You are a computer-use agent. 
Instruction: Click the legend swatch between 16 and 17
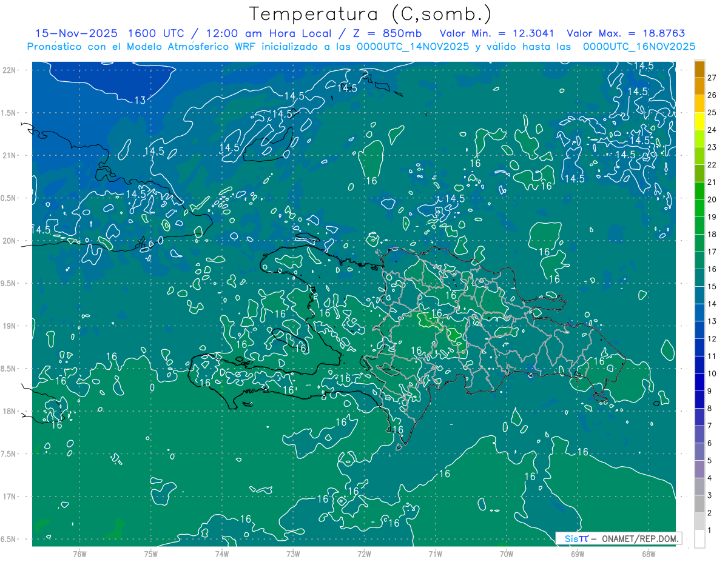[x=699, y=261]
